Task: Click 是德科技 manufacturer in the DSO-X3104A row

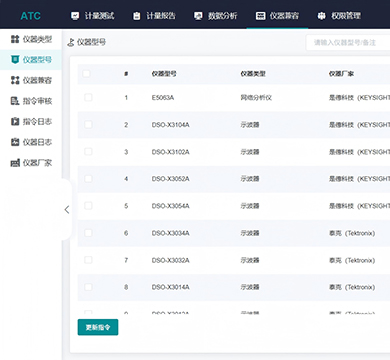Action: coord(359,125)
